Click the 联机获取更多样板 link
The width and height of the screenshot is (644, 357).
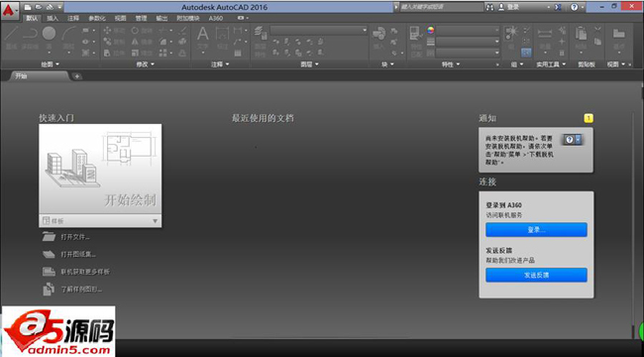[x=85, y=272]
